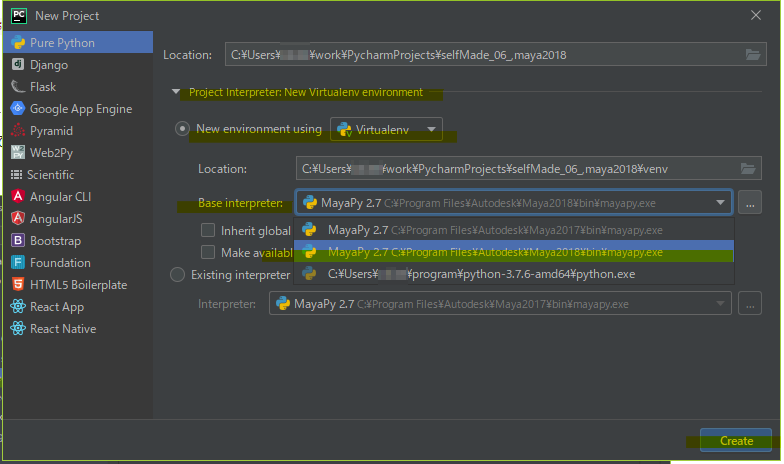Image resolution: width=784 pixels, height=464 pixels.
Task: Choose the Flask project type icon
Action: click(x=18, y=87)
